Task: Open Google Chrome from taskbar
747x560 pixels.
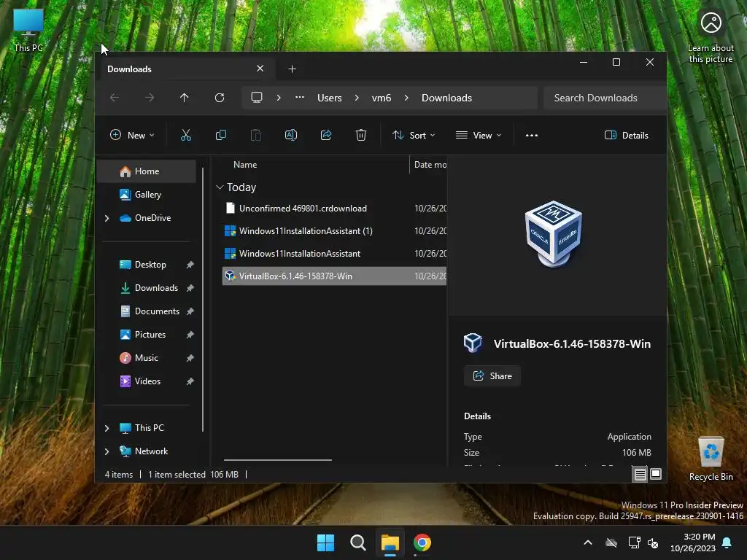Action: point(422,542)
